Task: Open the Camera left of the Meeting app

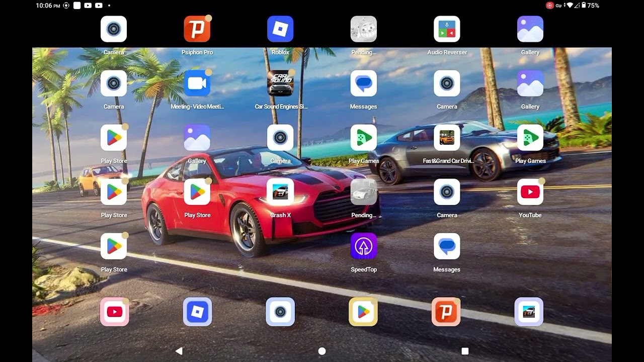Action: click(114, 83)
